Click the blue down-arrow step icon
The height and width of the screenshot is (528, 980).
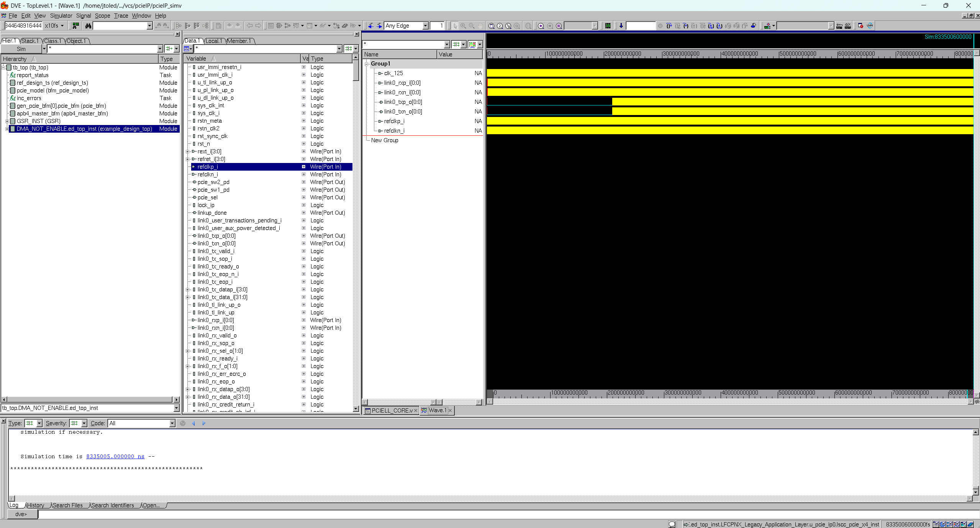coord(621,26)
